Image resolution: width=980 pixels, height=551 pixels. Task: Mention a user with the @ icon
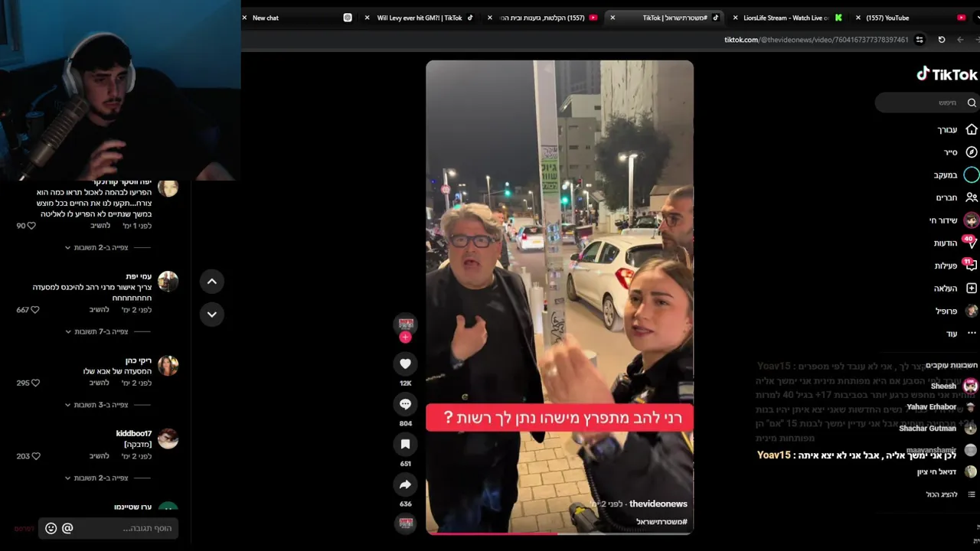[67, 528]
